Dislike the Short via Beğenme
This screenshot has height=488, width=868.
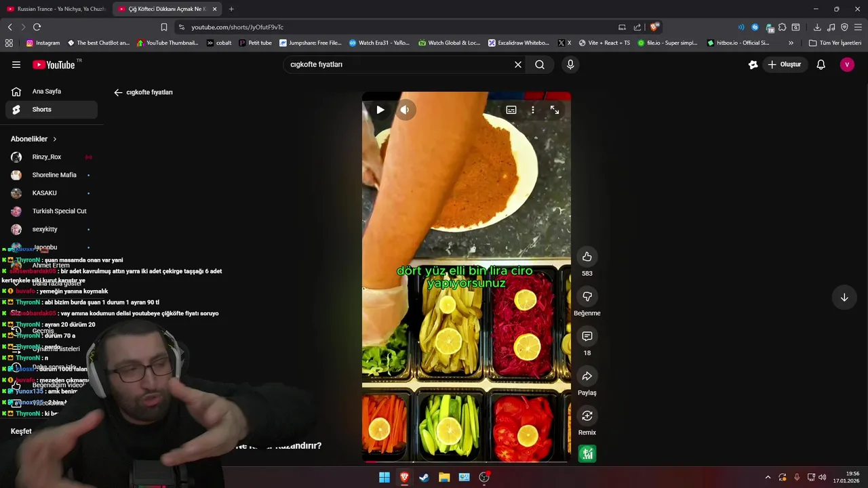pos(587,296)
